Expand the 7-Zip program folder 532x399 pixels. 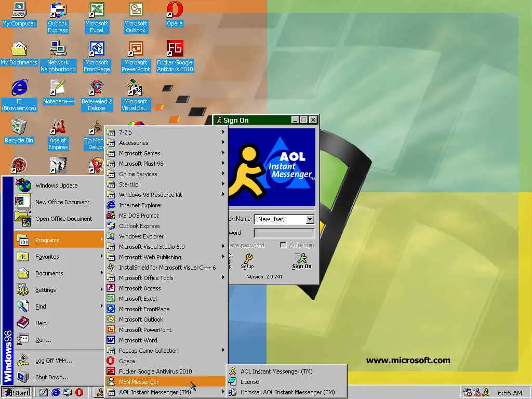(x=166, y=132)
